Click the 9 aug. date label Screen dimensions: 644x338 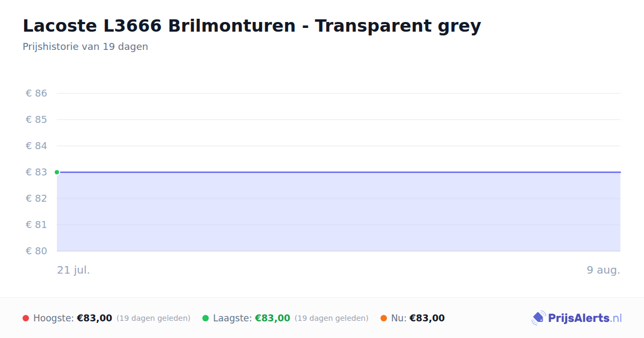point(603,270)
